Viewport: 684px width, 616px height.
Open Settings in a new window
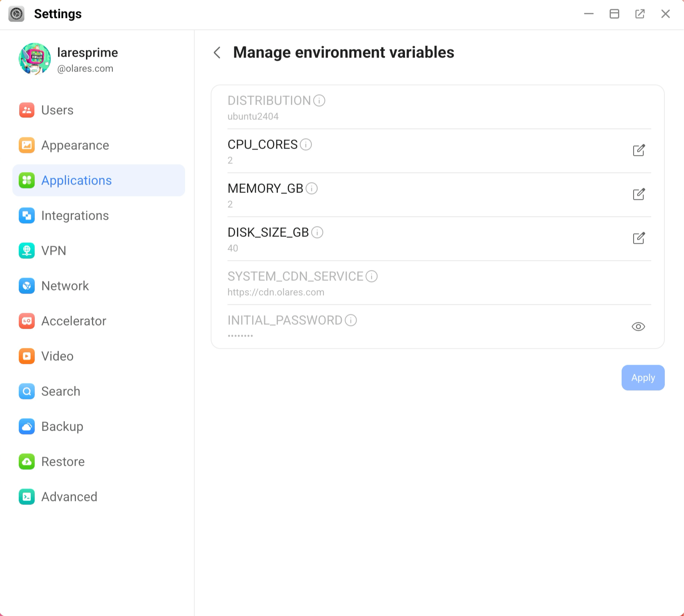(x=640, y=14)
